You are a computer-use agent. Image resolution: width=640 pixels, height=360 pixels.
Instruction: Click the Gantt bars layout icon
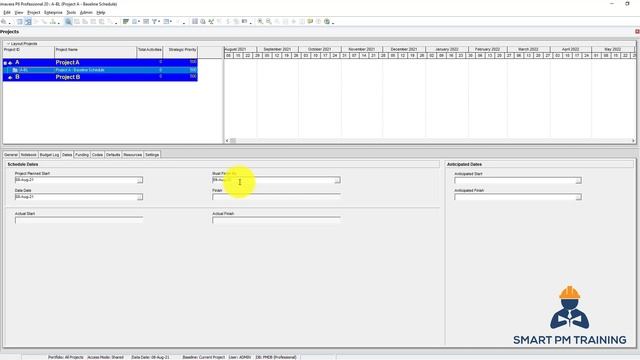(126, 21)
